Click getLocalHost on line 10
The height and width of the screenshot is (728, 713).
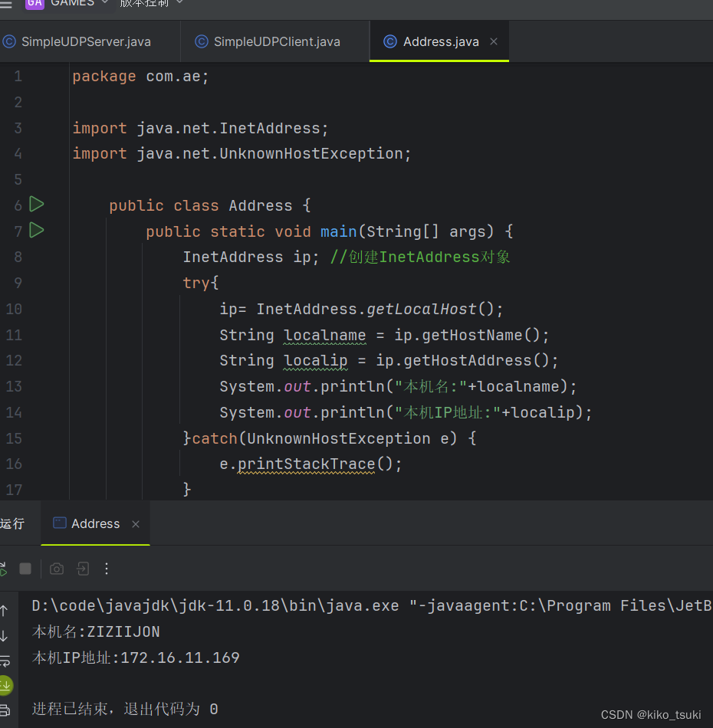tap(422, 309)
